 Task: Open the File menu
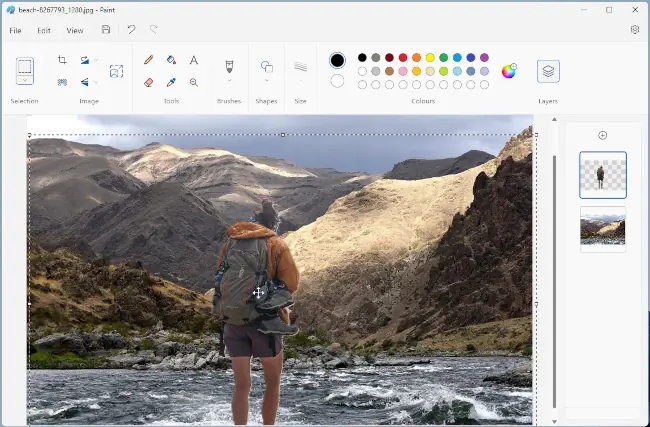pyautogui.click(x=15, y=30)
